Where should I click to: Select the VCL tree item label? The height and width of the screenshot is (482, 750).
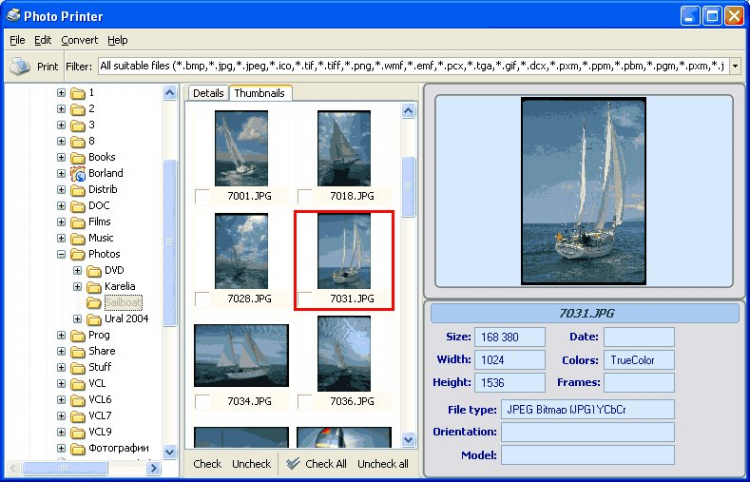(97, 383)
